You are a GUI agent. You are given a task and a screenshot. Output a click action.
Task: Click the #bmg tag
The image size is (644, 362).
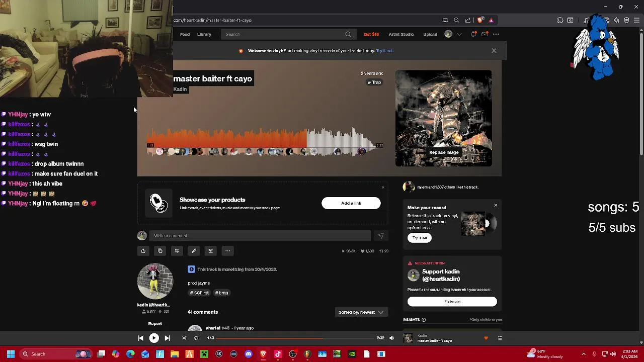pos(221,293)
